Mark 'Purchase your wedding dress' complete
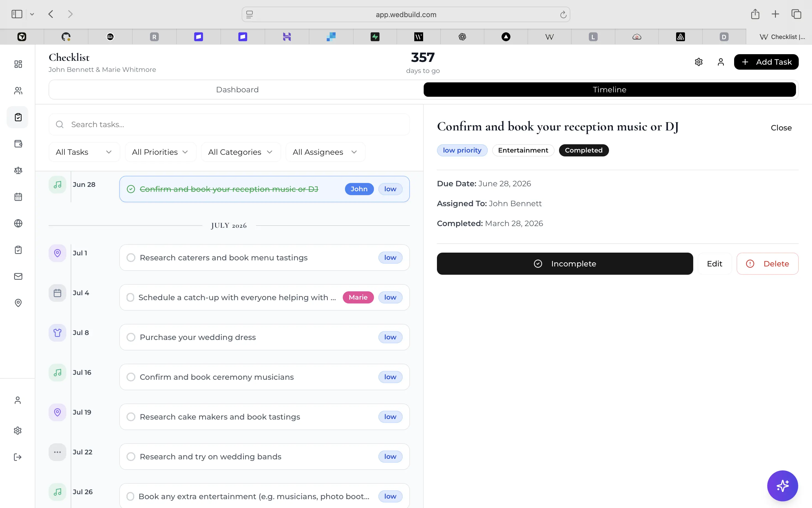 tap(131, 337)
